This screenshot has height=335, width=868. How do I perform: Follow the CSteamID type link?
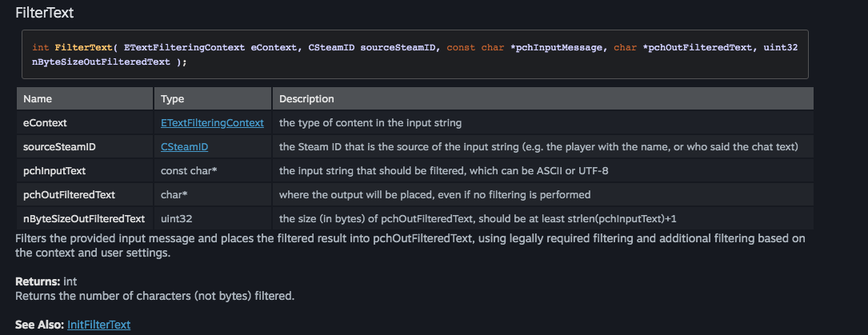185,147
